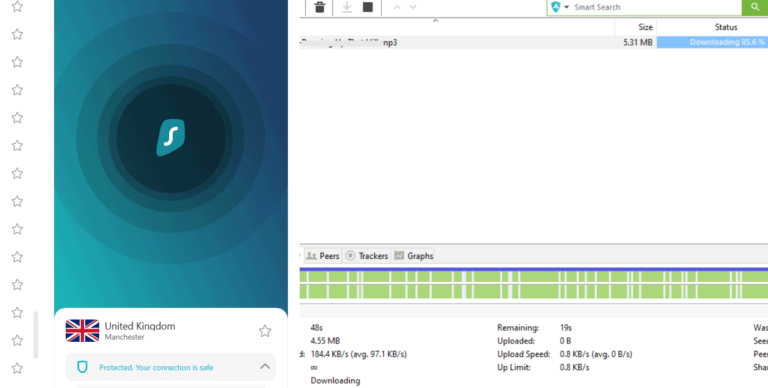This screenshot has height=388, width=768.
Task: Stop the torrent with the square icon
Action: point(368,7)
